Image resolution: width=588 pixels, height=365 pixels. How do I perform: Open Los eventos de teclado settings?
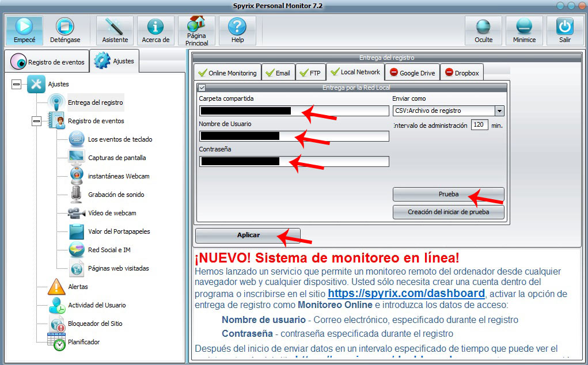(x=120, y=139)
